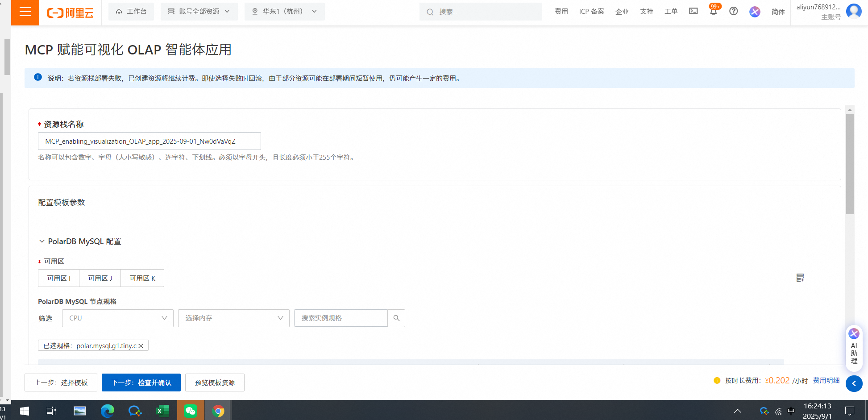Click the blue info icon in 说明 banner
The width and height of the screenshot is (868, 420).
[38, 77]
